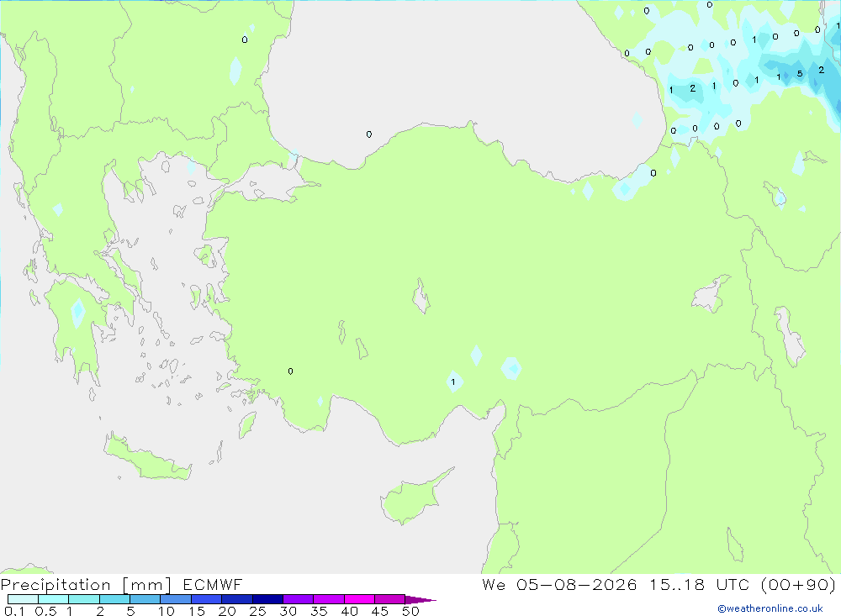
Task: Click the '0.1' legend scale label
Action: 14,611
